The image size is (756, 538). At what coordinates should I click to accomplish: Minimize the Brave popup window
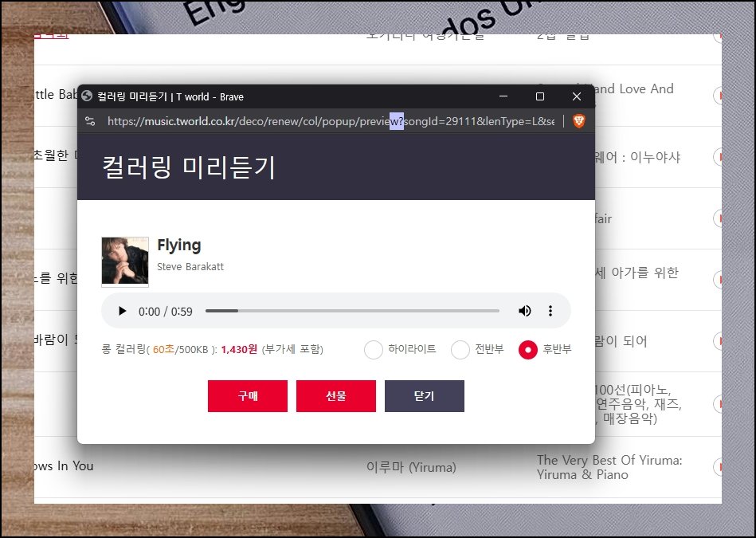tap(503, 96)
